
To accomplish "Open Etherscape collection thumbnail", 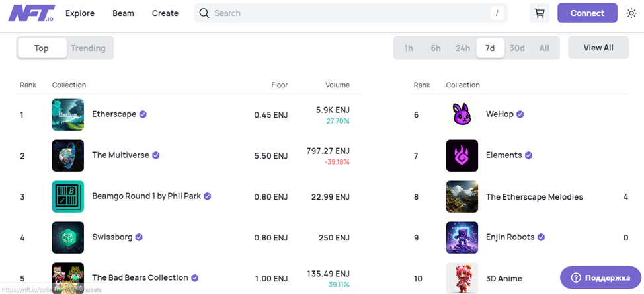I will 68,115.
